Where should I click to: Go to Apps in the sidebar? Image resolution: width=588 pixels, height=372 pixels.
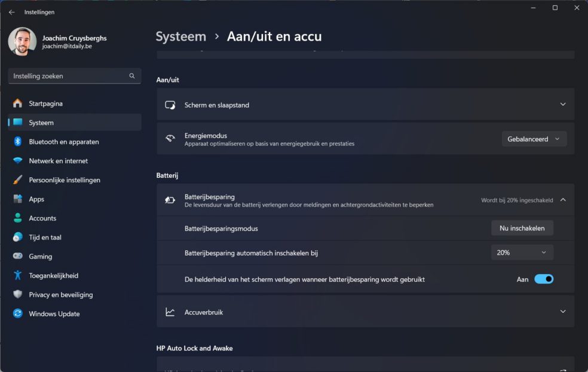pos(36,199)
